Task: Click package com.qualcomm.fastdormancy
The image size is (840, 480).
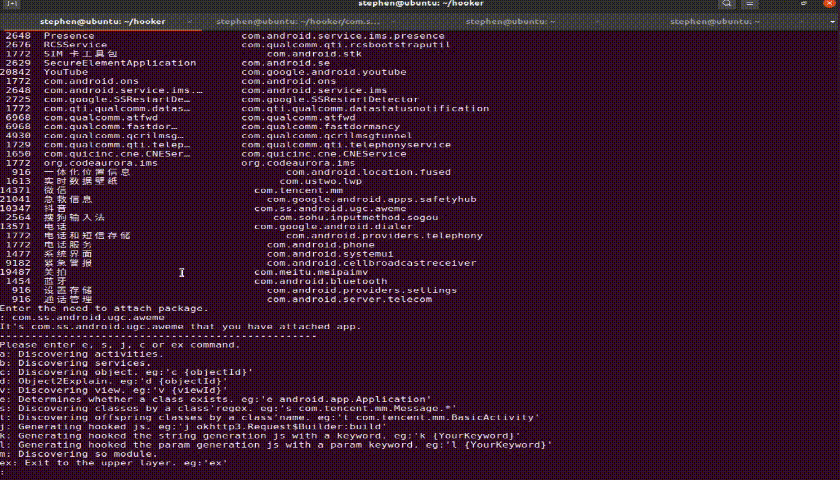Action: (x=320, y=126)
